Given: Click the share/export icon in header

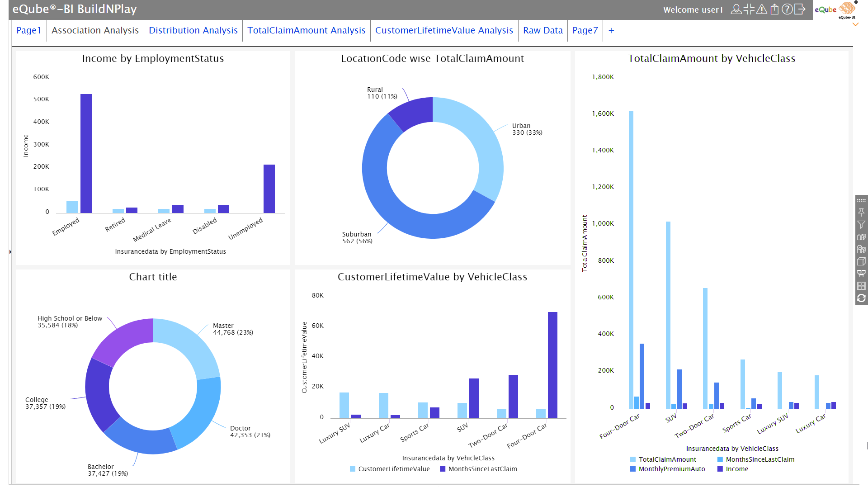Looking at the screenshot, I should tap(774, 9).
